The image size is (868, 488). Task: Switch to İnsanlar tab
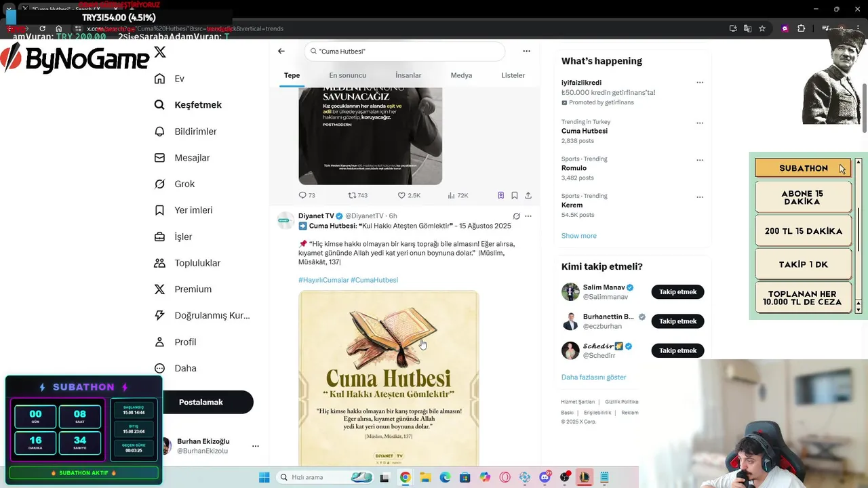tap(408, 75)
